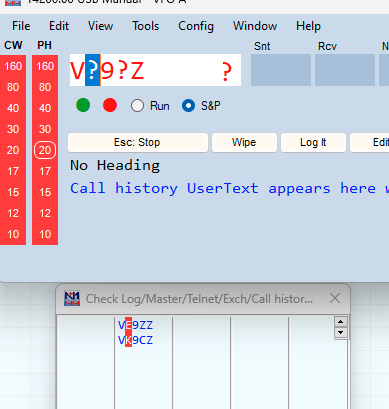389x409 pixels.
Task: Click the red status indicator dot
Action: [110, 105]
